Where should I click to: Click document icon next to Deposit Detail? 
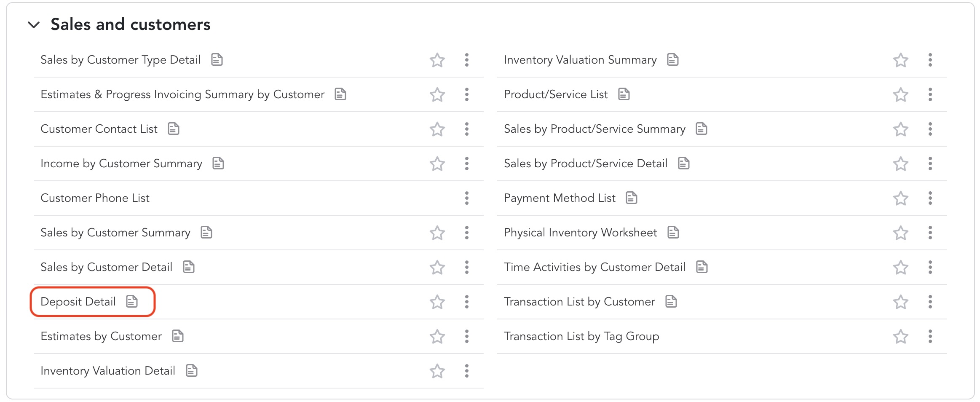[132, 302]
